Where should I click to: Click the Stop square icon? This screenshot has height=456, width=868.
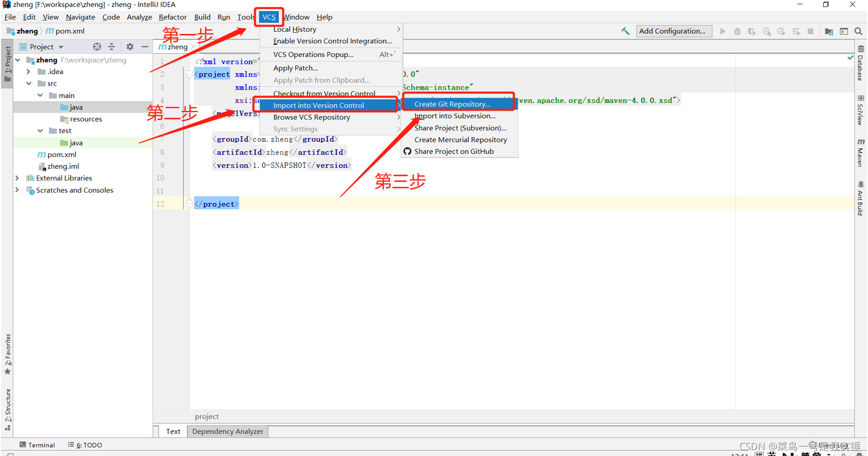pyautogui.click(x=811, y=31)
